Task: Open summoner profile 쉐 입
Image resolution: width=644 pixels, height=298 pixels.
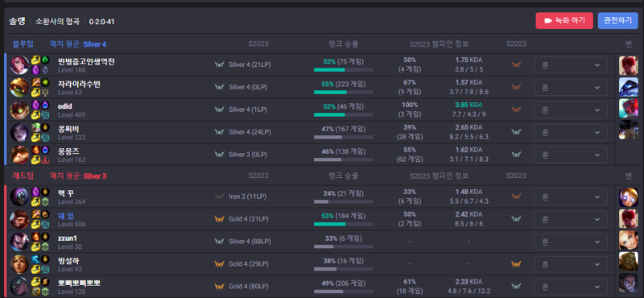Action: (66, 215)
